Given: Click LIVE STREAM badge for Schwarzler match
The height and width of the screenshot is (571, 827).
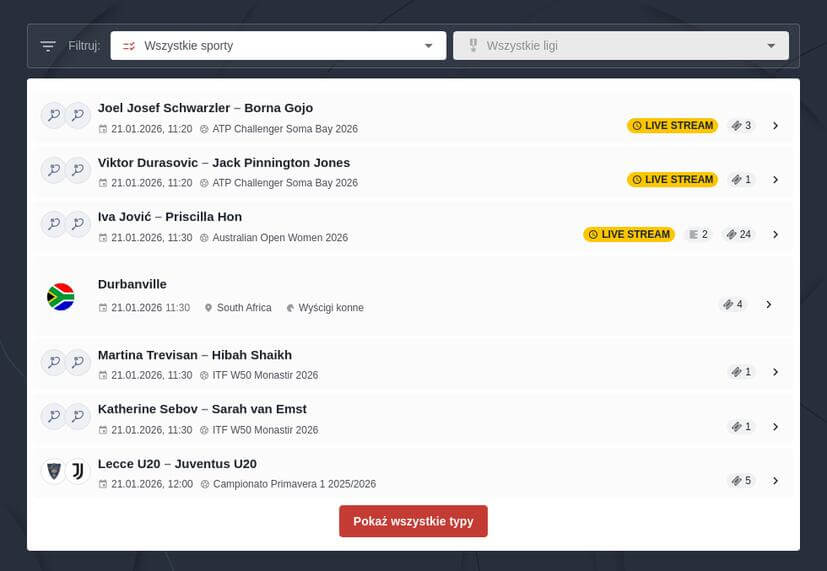Looking at the screenshot, I should 672,126.
